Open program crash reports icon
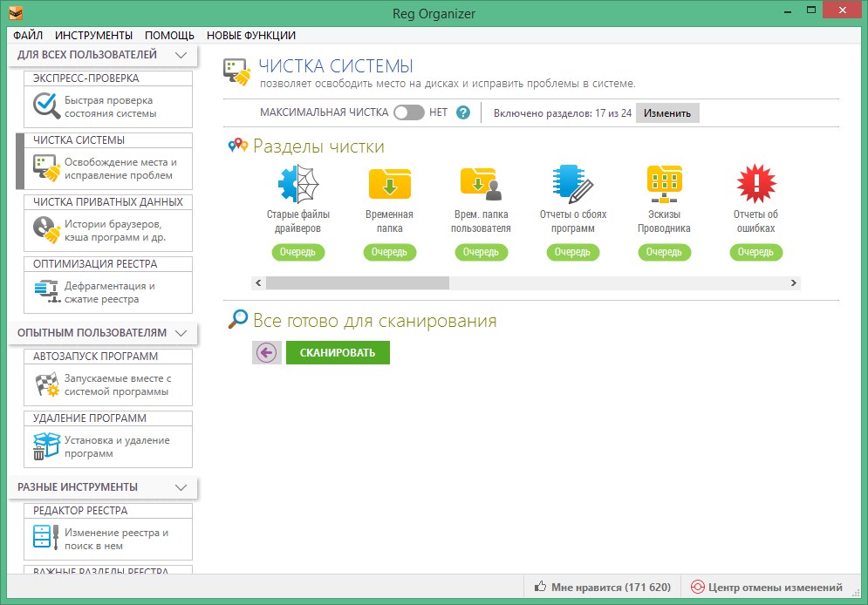868x605 pixels. tap(572, 183)
